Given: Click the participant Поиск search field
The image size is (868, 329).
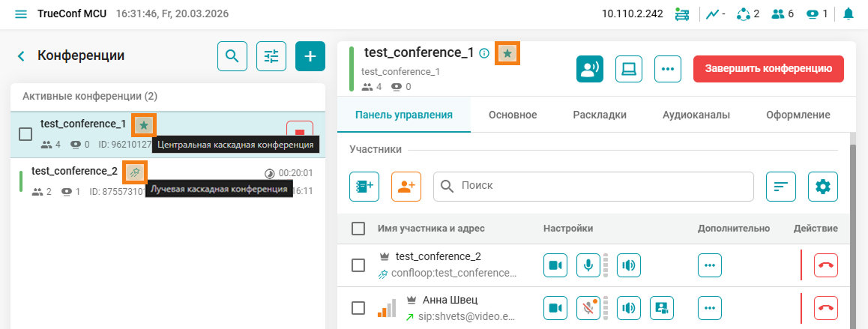Looking at the screenshot, I should (594, 187).
